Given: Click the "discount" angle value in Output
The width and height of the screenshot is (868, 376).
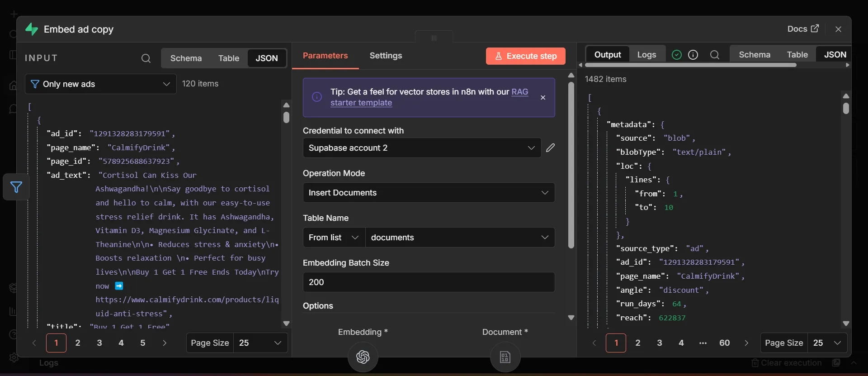Looking at the screenshot, I should tap(681, 290).
